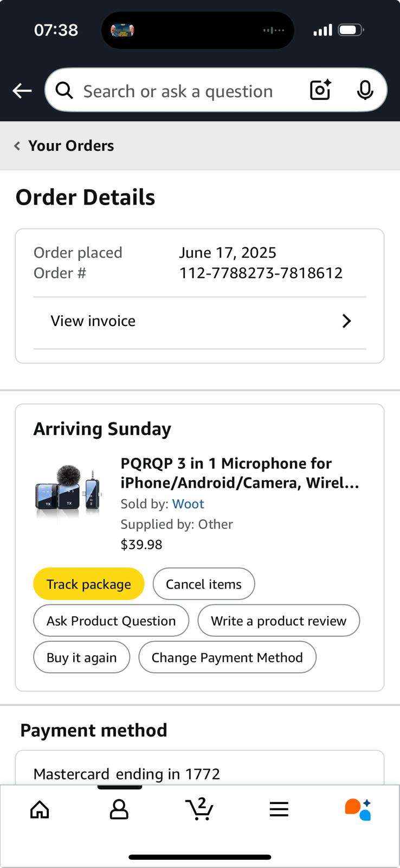Tap the back arrow icon
Viewport: 400px width, 868px height.
[22, 91]
